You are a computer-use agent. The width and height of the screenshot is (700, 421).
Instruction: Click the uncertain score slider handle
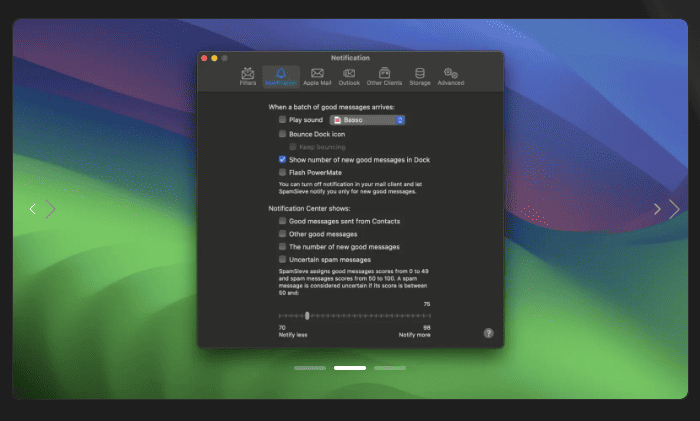307,316
